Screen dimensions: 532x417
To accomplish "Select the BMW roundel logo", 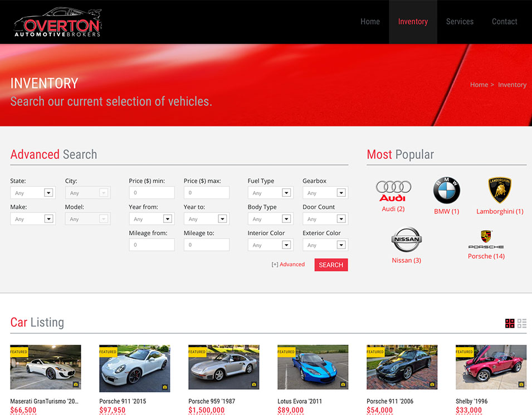I will click(x=447, y=191).
